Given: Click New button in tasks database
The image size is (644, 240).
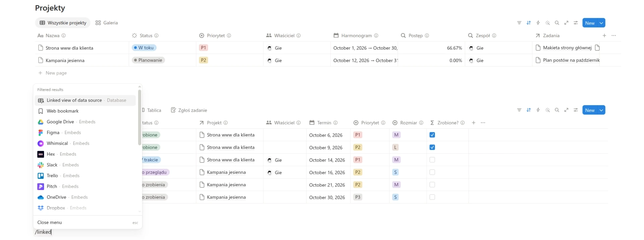Looking at the screenshot, I should [590, 110].
